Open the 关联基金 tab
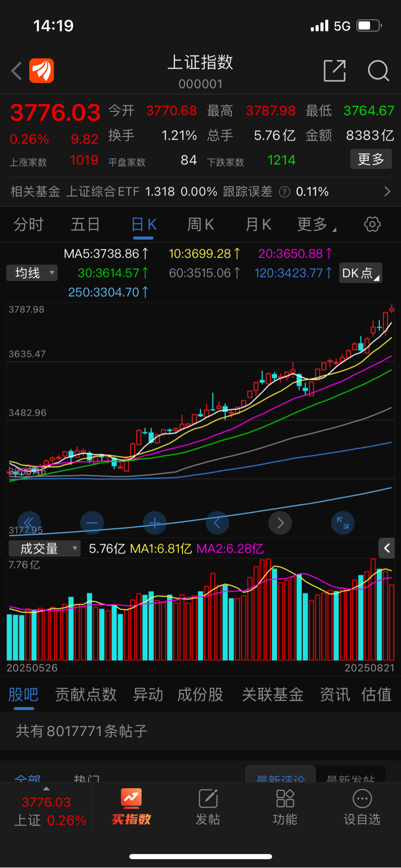The height and width of the screenshot is (868, 401). [x=273, y=695]
